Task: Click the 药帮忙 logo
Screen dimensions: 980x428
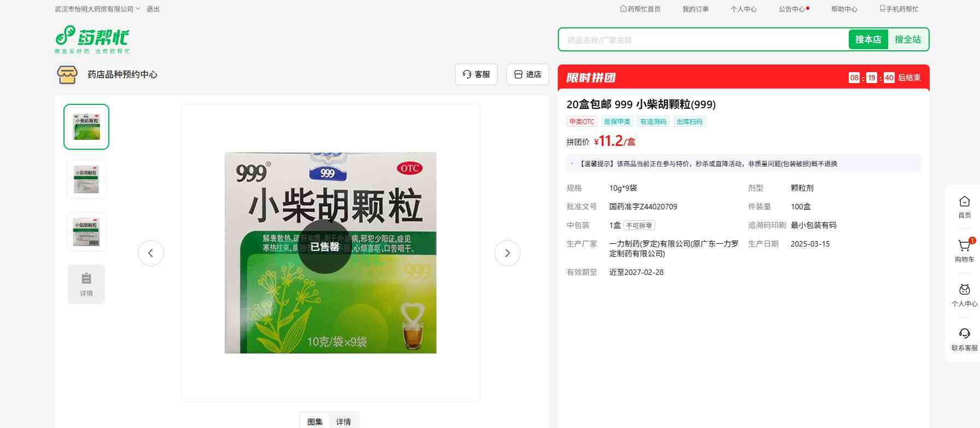Action: pos(92,39)
